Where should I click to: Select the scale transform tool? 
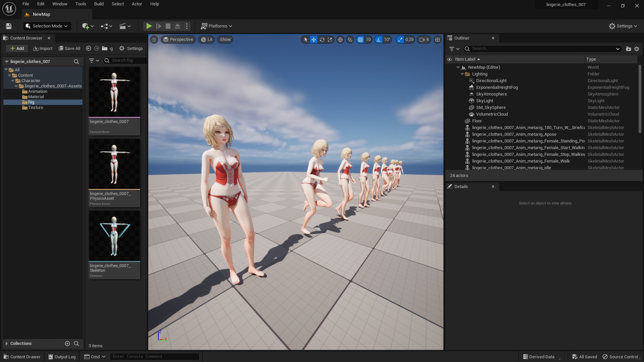pyautogui.click(x=330, y=40)
